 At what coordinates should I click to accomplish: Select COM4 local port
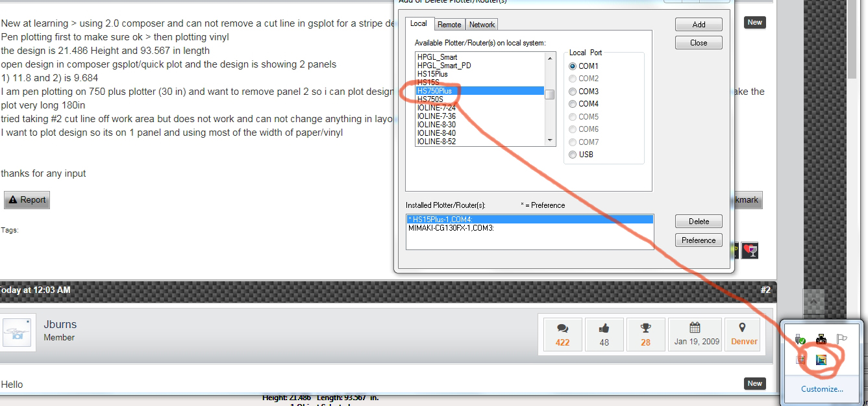click(572, 104)
